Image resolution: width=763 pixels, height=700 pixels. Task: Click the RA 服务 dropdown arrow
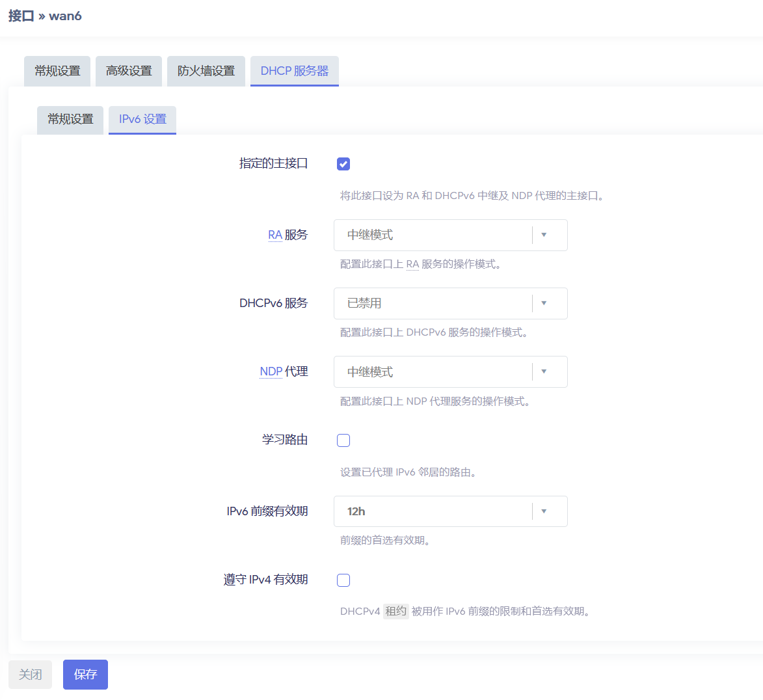point(544,235)
